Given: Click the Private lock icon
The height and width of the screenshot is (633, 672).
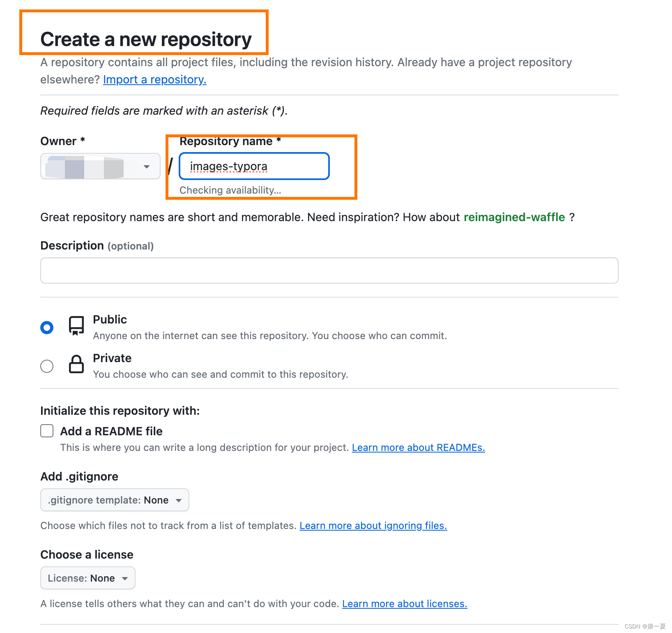Looking at the screenshot, I should coord(76,364).
